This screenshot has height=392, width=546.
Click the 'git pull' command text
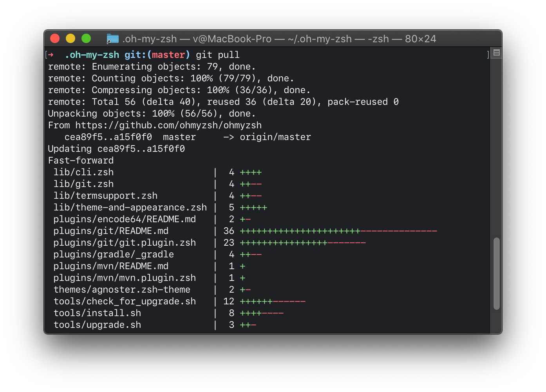[x=217, y=55]
